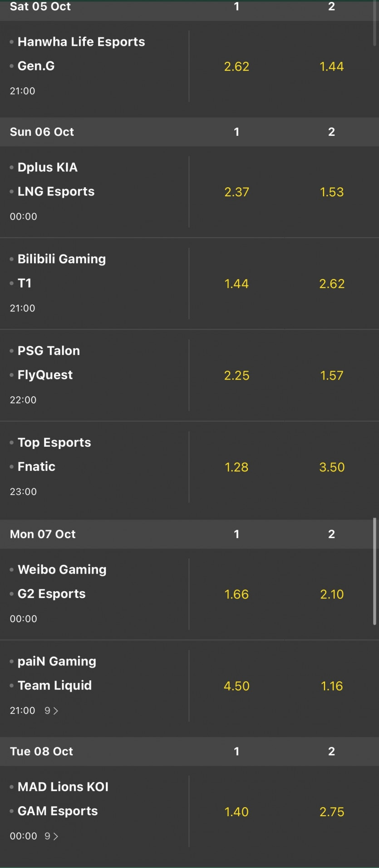Expand 9 more markets for paiN vs Liquid

pos(51,711)
